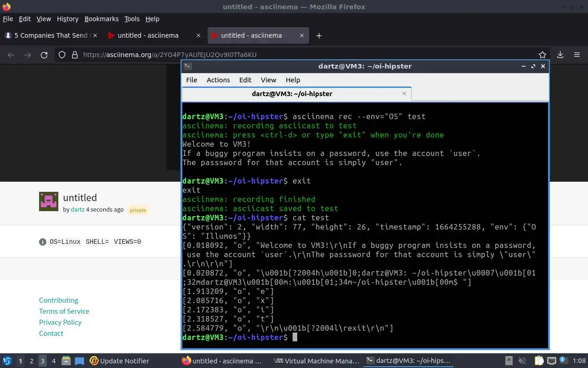588x368 pixels.
Task: Click the muted volume tray icon
Action: 522,361
